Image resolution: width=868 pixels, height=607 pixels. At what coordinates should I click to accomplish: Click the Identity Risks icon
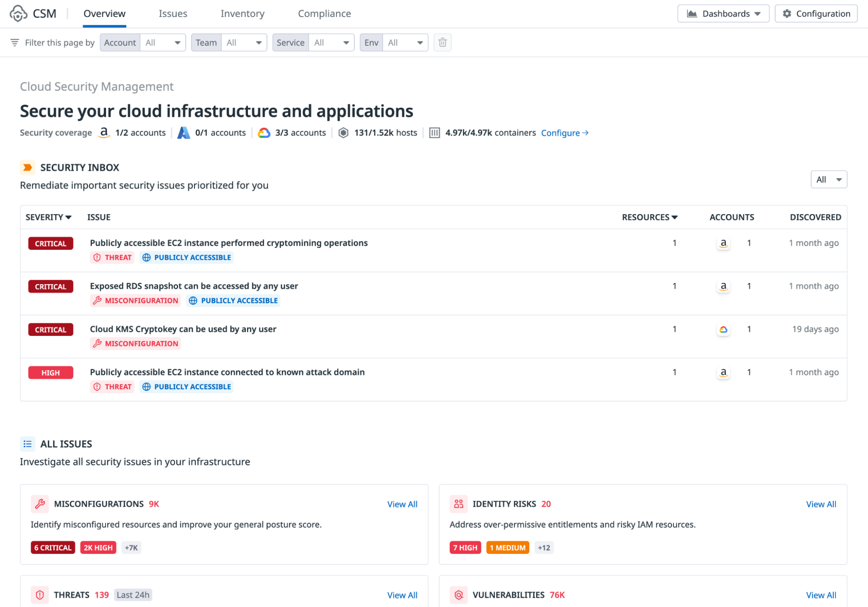(x=459, y=504)
